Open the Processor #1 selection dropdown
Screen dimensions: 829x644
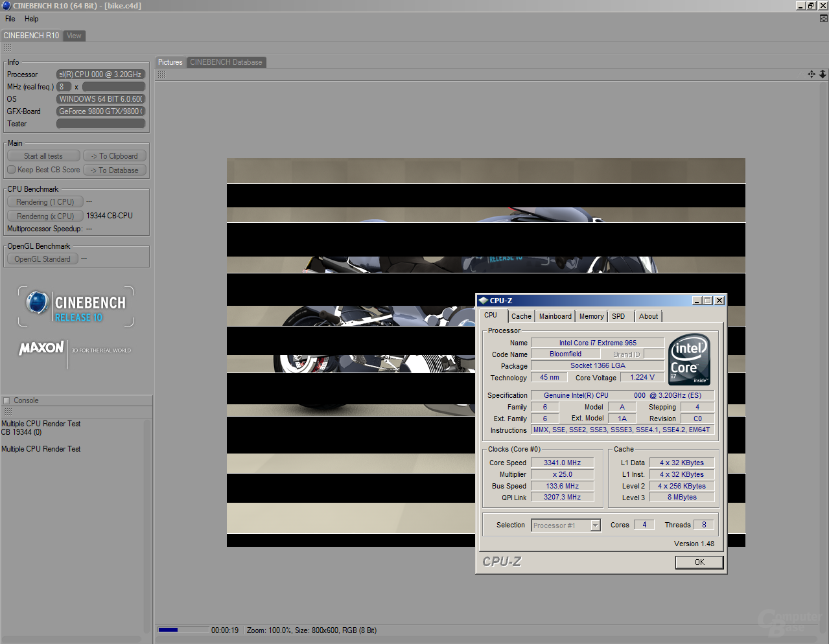(566, 525)
